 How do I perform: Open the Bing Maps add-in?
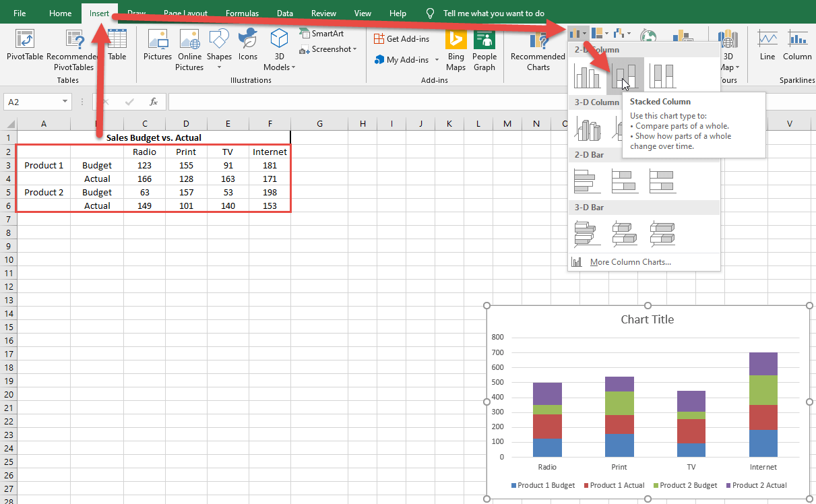[x=456, y=51]
